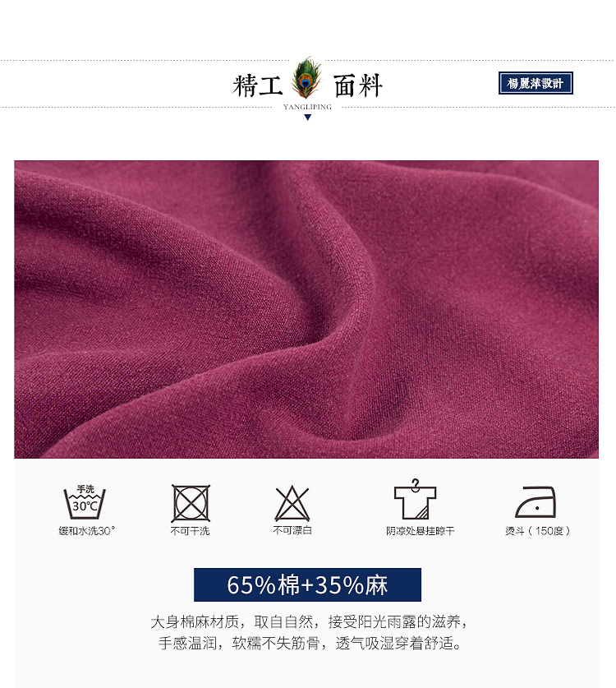Click the 65%棉+35%麻 blue banner
The image size is (616, 688).
click(x=307, y=584)
